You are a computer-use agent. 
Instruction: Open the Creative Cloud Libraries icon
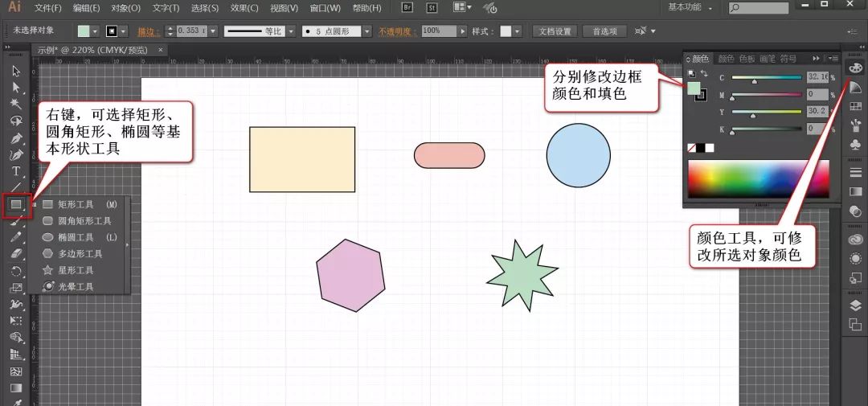point(855,240)
